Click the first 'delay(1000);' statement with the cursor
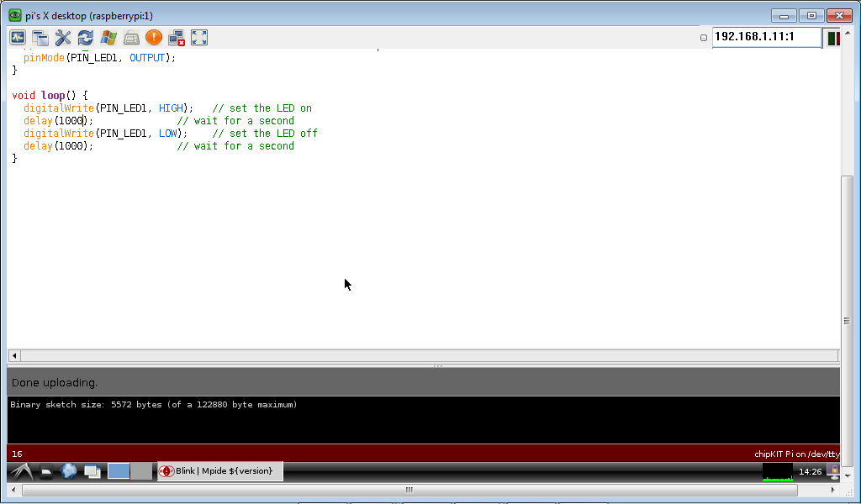The image size is (861, 504). click(58, 121)
